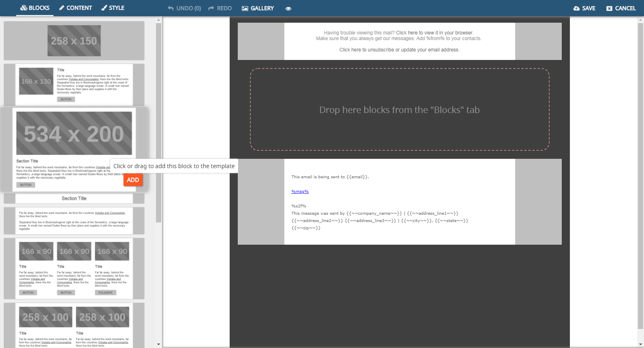Open the image Gallery
Viewport: 644px width, 348px height.
[258, 8]
